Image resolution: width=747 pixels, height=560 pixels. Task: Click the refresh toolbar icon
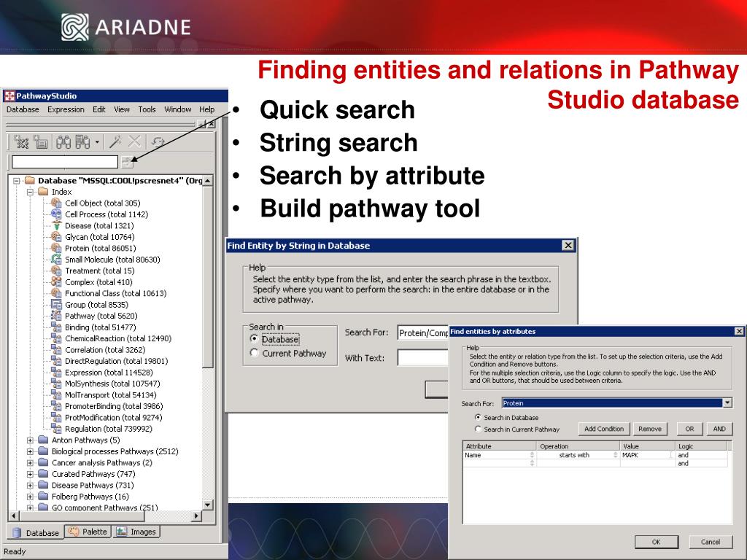coord(158,142)
